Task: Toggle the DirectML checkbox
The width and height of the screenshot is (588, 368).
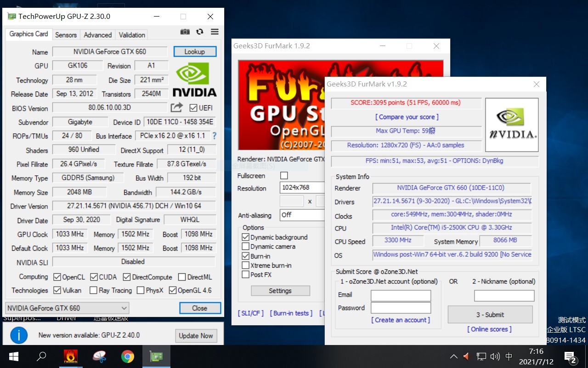Action: 182,277
